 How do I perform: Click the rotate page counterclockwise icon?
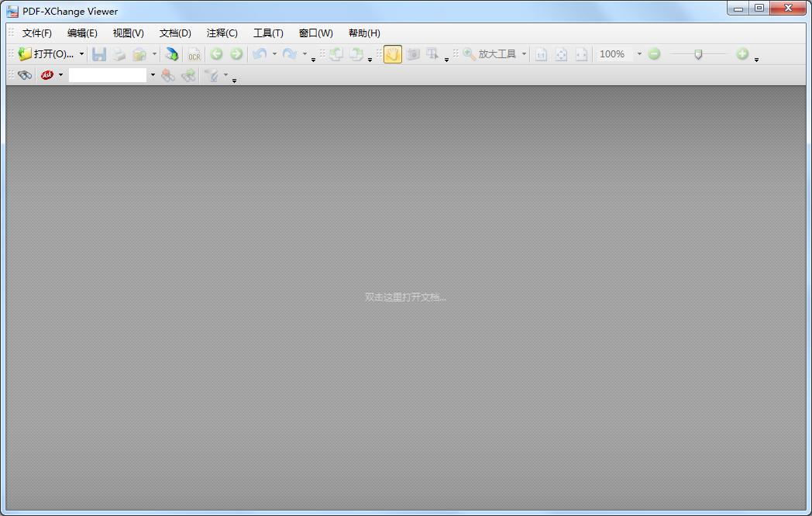(336, 54)
